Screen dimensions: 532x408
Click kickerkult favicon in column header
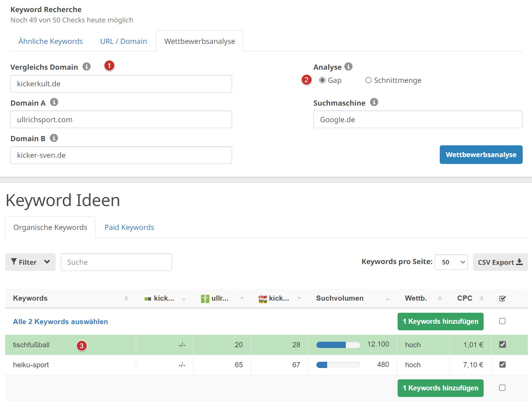(x=148, y=299)
